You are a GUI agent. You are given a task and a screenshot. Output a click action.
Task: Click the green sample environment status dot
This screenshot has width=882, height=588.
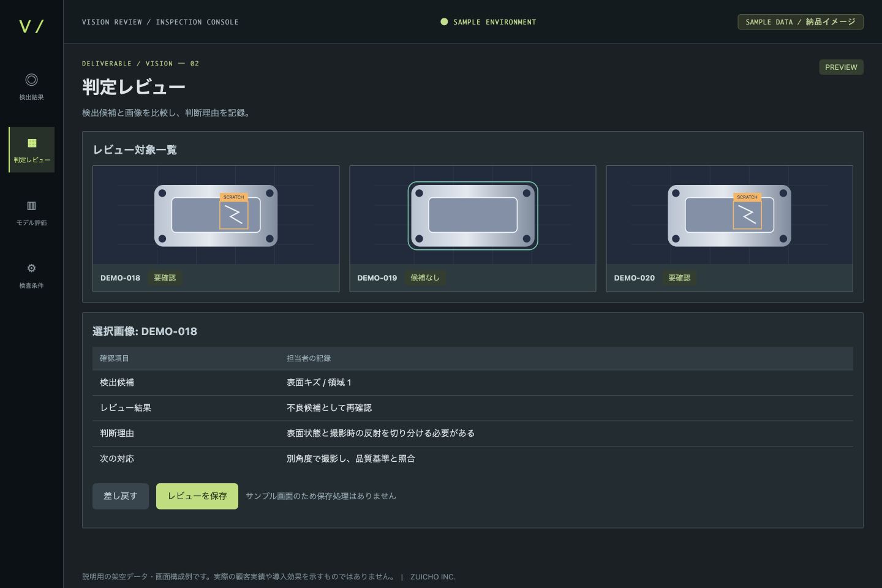[x=444, y=22]
